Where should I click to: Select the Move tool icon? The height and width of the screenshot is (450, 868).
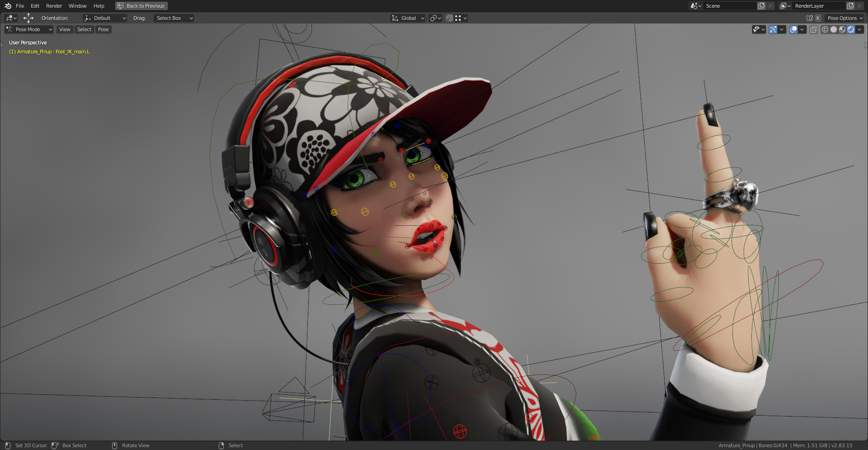(x=28, y=18)
